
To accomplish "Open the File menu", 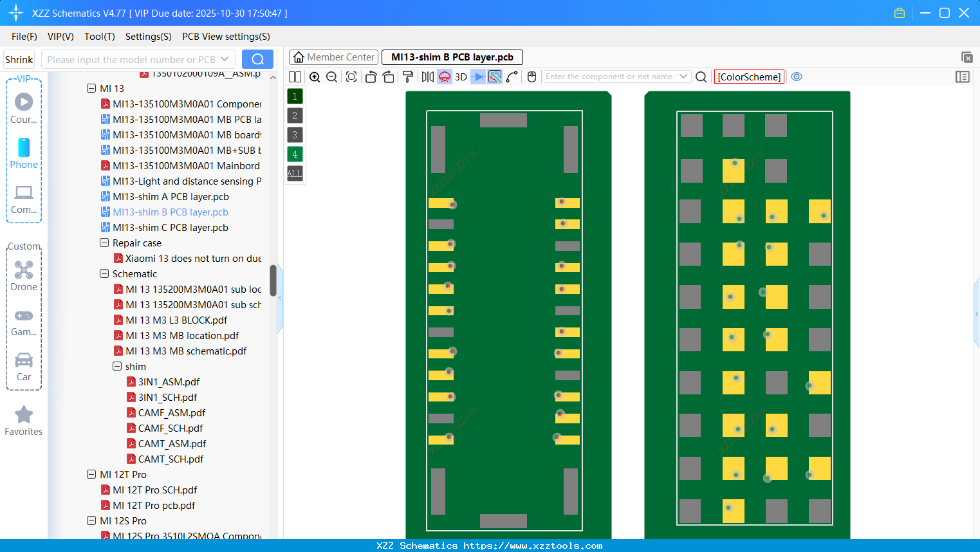I will coord(24,37).
